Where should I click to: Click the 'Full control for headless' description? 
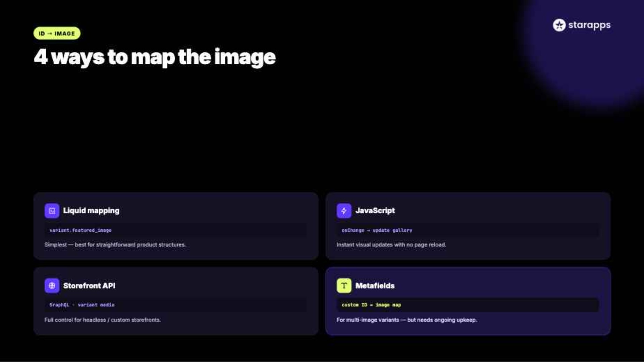click(103, 320)
